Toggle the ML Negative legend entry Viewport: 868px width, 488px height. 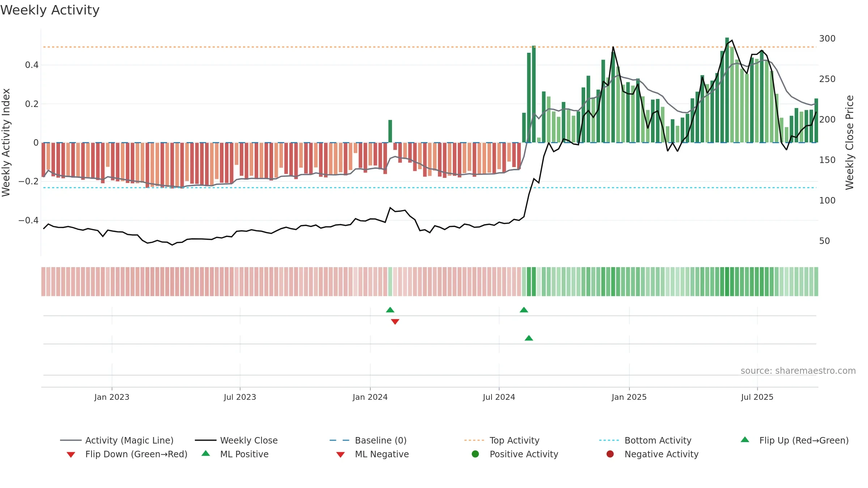(x=373, y=454)
